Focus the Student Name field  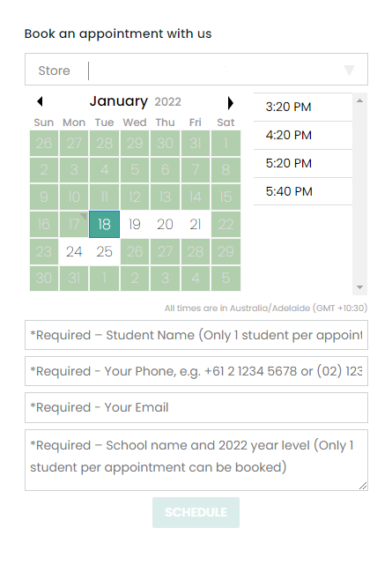click(x=196, y=335)
